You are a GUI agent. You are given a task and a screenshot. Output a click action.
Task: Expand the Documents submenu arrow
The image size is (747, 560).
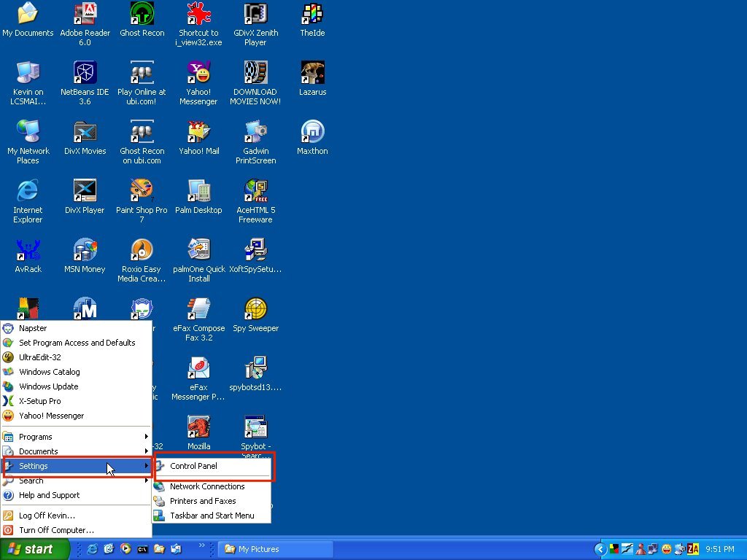[x=146, y=451]
